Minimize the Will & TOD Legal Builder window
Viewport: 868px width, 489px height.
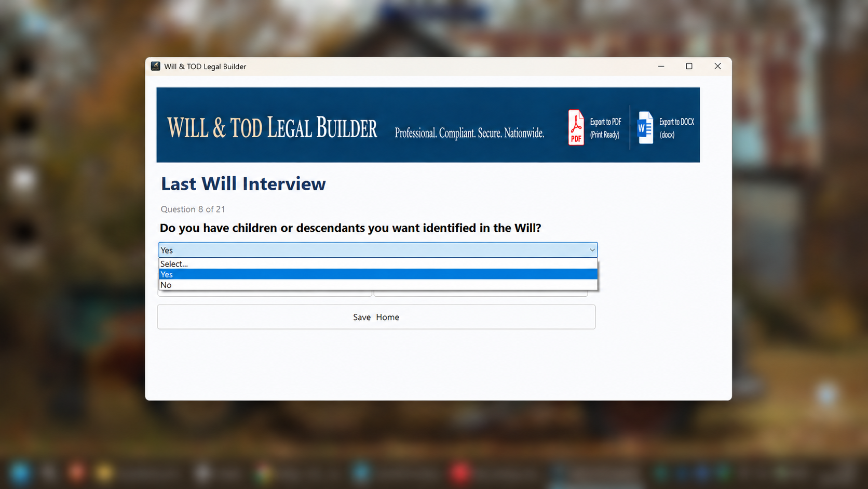pos(661,66)
